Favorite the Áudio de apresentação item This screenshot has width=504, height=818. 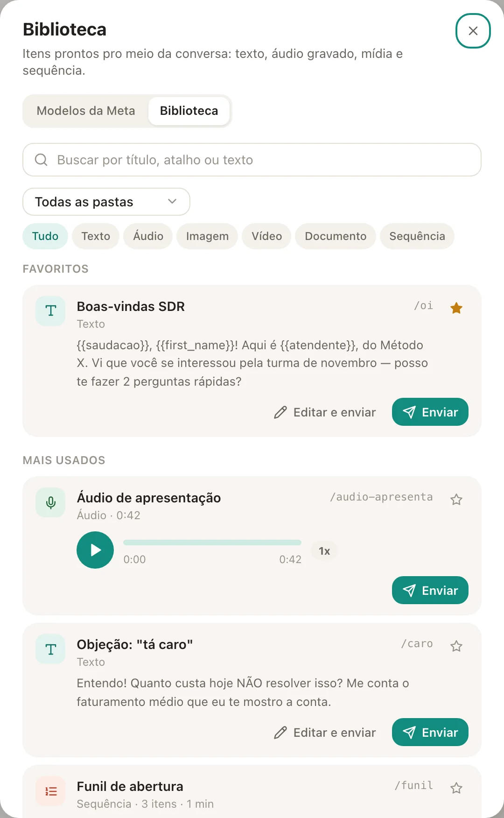[456, 500]
